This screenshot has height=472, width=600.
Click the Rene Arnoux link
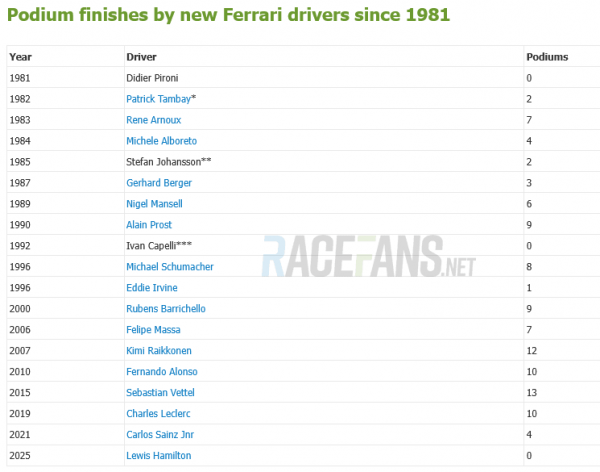click(x=155, y=120)
